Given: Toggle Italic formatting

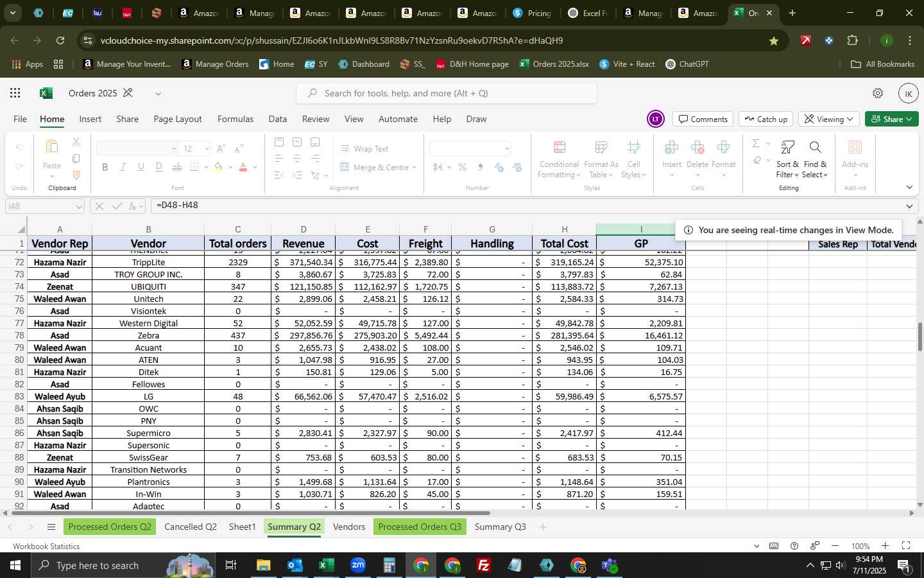Looking at the screenshot, I should click(x=123, y=167).
